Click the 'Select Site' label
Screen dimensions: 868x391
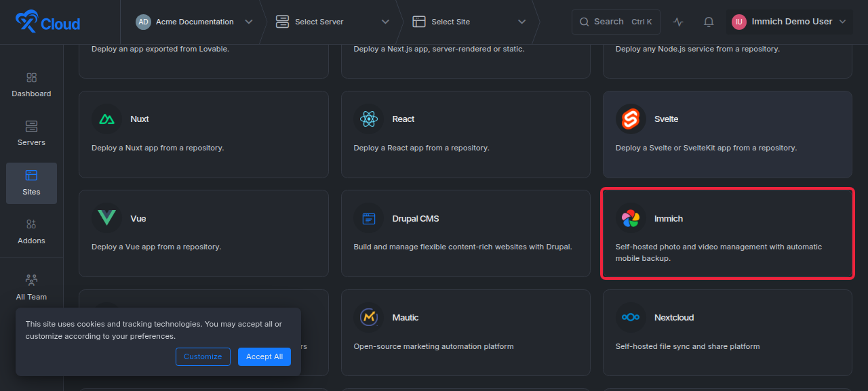click(x=451, y=22)
